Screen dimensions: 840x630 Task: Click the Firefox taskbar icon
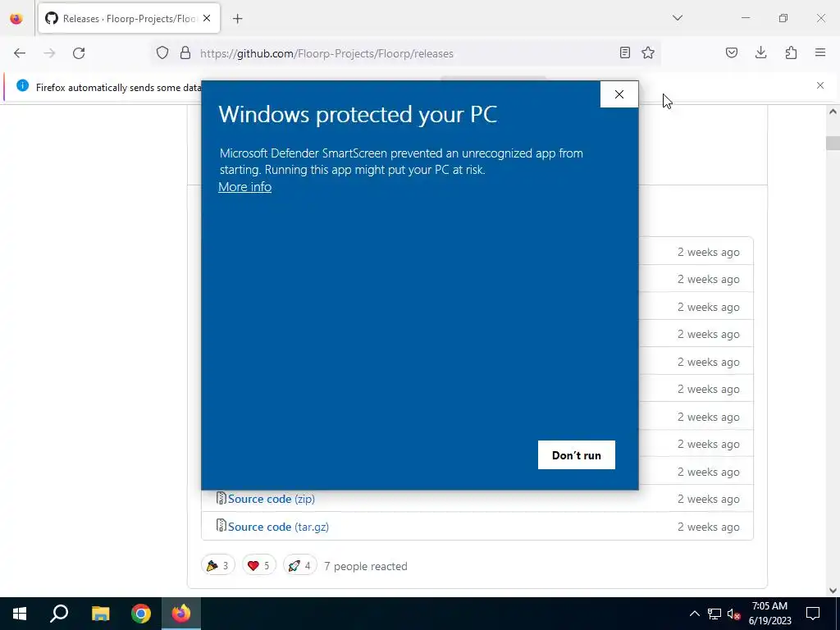click(x=181, y=614)
